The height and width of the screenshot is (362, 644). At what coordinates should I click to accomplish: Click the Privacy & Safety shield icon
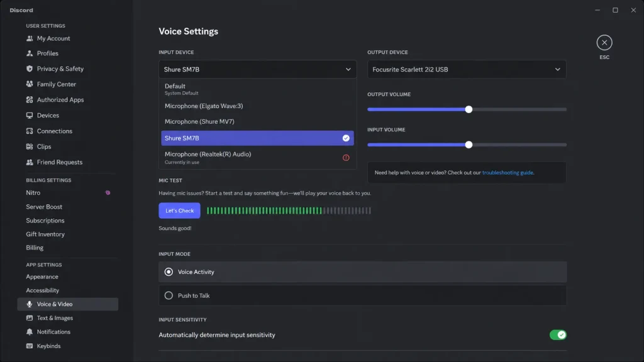tap(30, 69)
